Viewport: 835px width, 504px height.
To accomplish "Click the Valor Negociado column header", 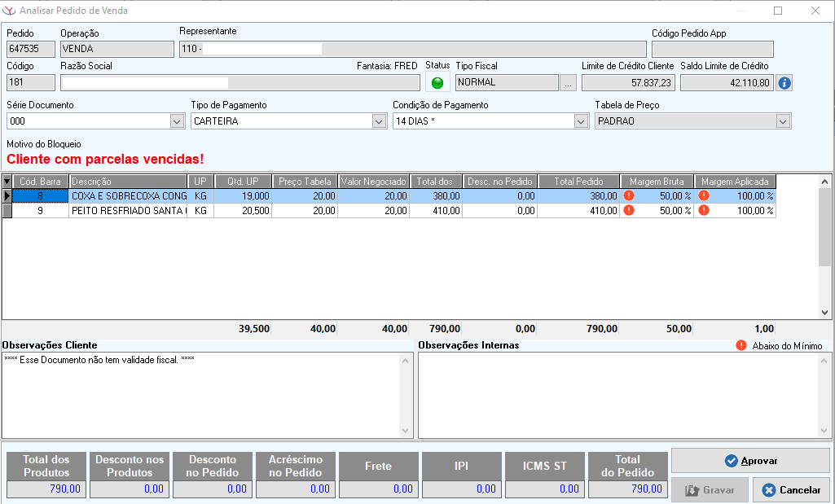I will click(373, 182).
